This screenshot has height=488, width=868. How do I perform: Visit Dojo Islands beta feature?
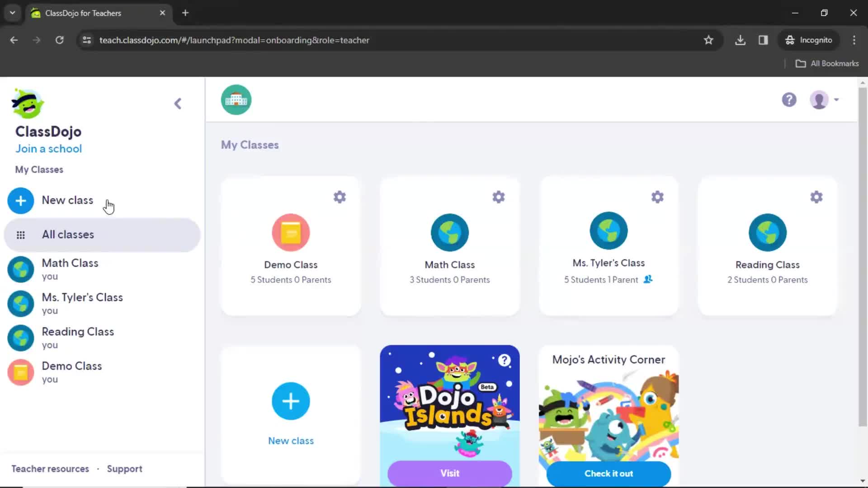point(449,473)
